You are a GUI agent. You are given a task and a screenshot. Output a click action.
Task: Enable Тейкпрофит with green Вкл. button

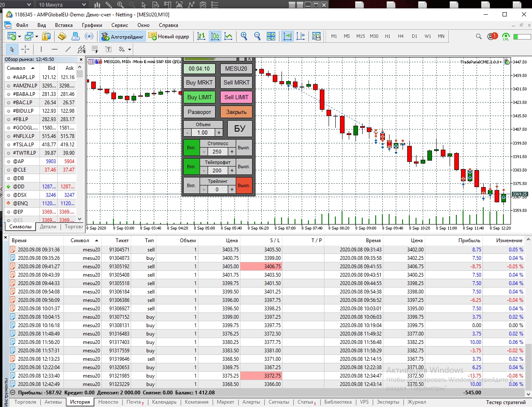[x=191, y=166]
